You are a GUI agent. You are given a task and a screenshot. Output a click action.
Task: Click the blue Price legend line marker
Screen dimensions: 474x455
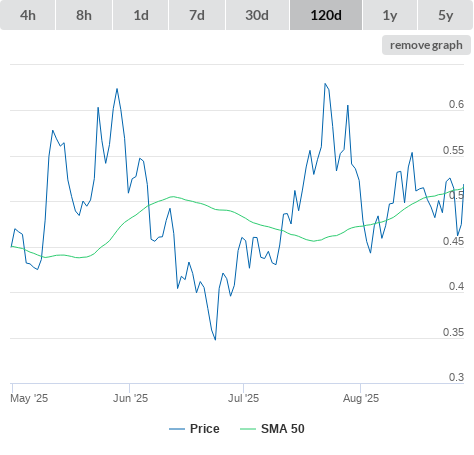[x=177, y=429]
